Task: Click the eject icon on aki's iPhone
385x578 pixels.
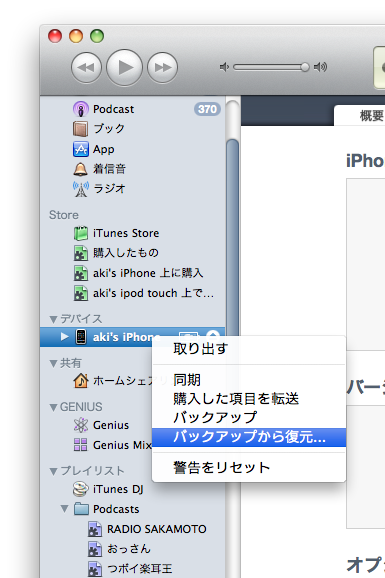Action: pyautogui.click(x=213, y=335)
